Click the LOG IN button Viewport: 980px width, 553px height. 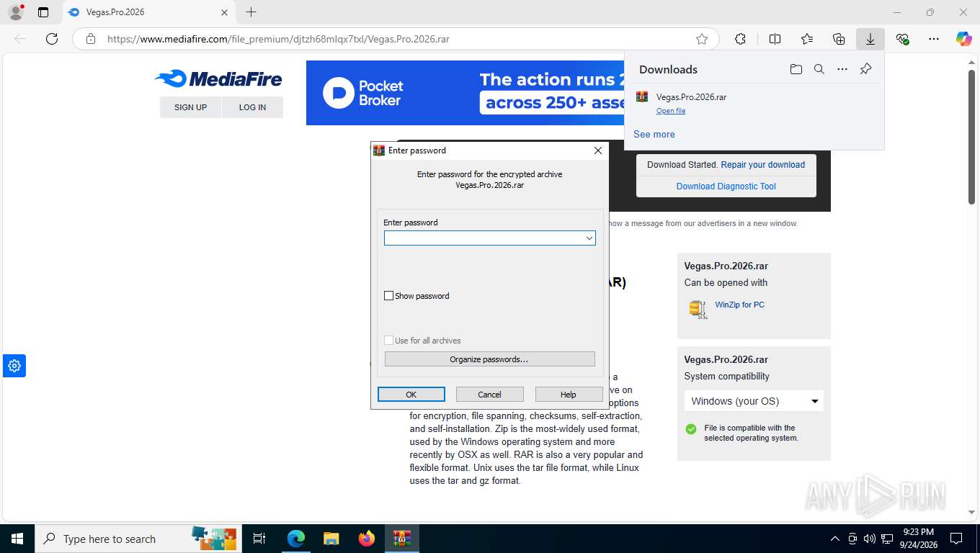click(252, 107)
